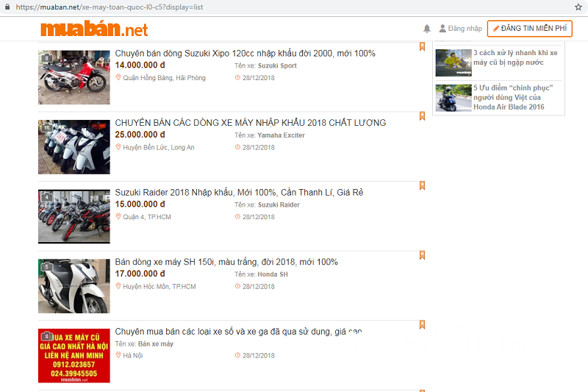Viewport: 588px width, 392px height.
Task: Click the Huyện Hóc Môn, TP.HCM location text
Action: click(159, 286)
